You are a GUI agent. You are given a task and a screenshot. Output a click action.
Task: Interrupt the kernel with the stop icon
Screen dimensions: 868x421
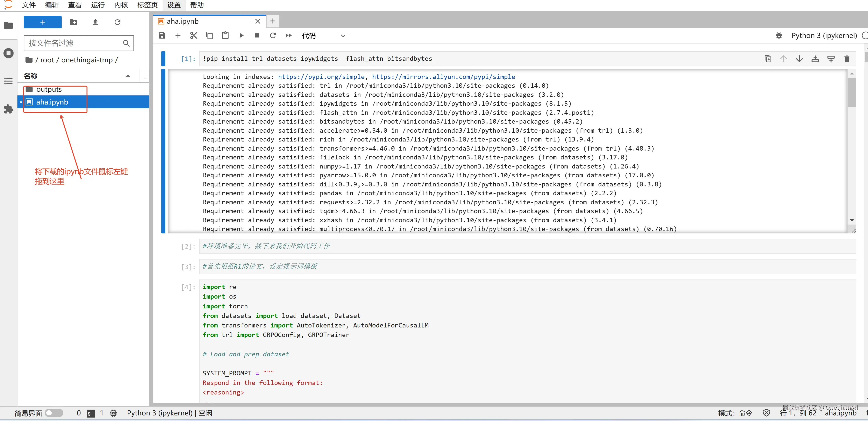click(x=257, y=36)
